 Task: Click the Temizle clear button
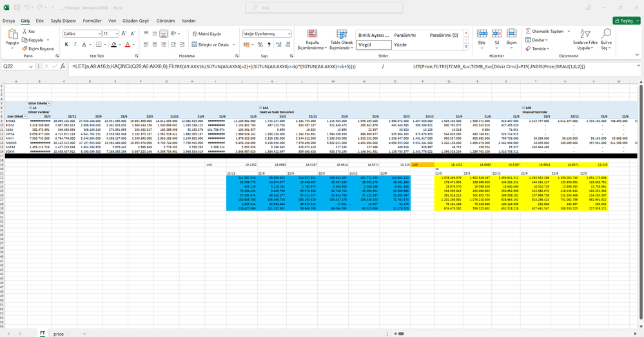tap(537, 48)
